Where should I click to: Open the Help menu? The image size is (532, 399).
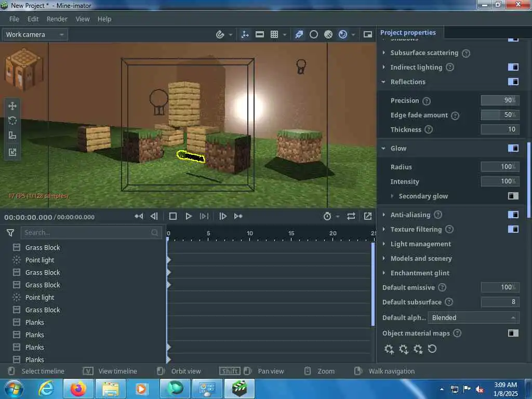[x=104, y=19]
